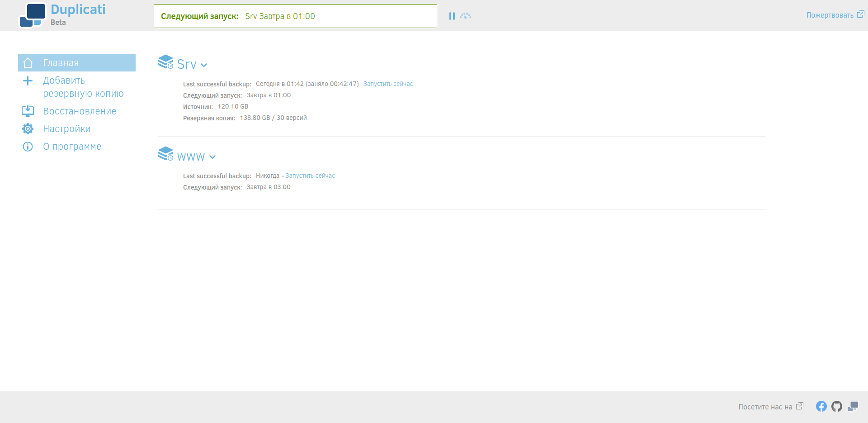Click the plus icon to add backup

(28, 81)
